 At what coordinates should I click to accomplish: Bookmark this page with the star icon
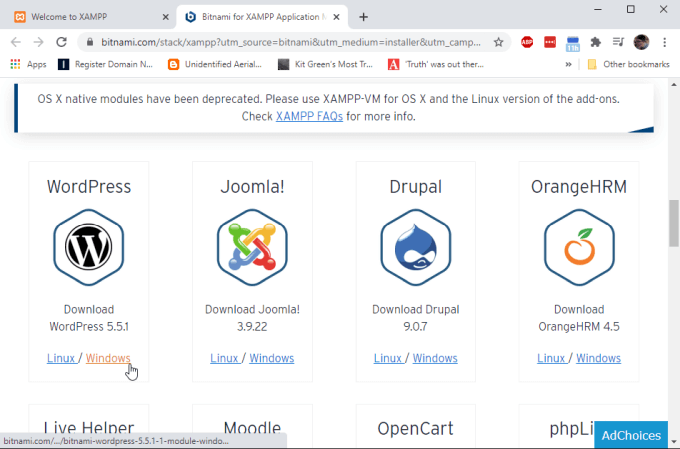pyautogui.click(x=498, y=42)
